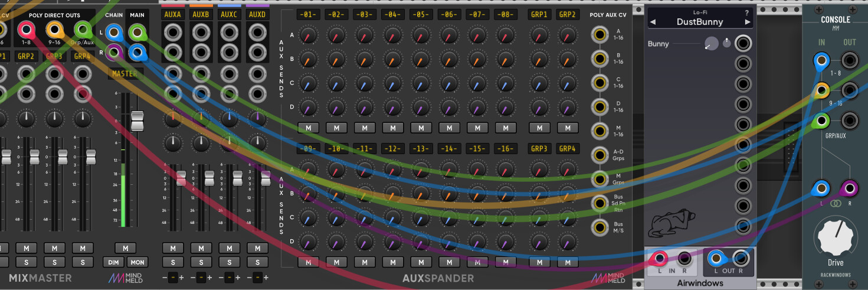Click the B 1-16 poly aux CV jack
This screenshot has height=290, width=868.
point(600,58)
